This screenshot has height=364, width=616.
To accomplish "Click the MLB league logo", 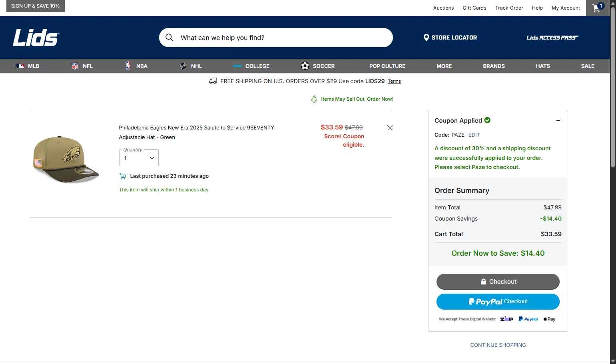I will coord(20,66).
